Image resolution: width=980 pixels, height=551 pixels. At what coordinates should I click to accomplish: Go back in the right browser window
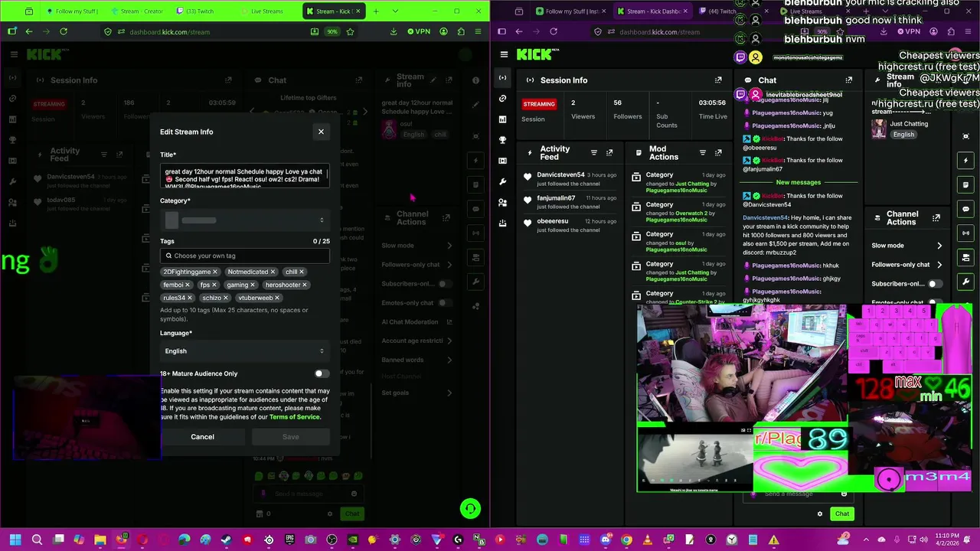(518, 31)
